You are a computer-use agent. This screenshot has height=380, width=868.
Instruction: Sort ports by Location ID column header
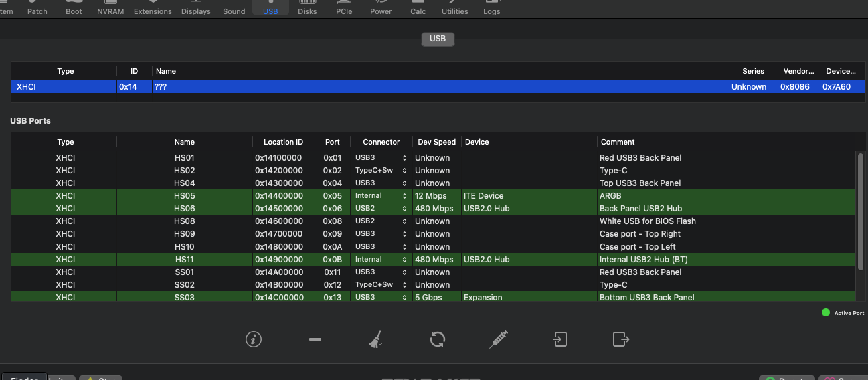pos(283,142)
